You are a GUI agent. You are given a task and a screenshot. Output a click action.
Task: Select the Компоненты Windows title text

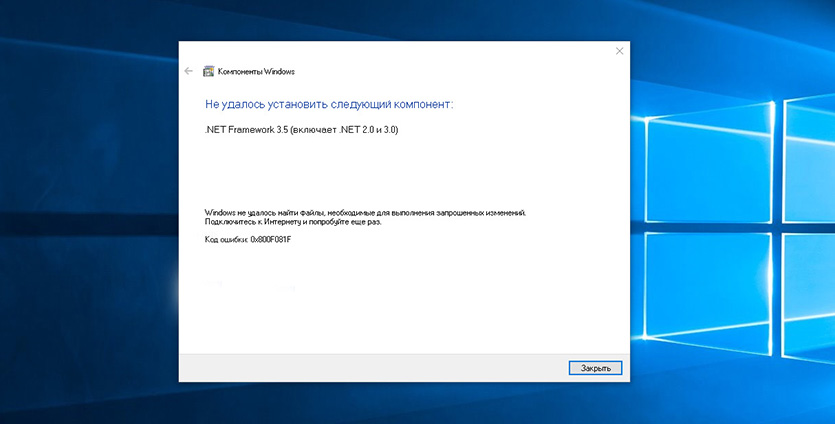tap(256, 71)
